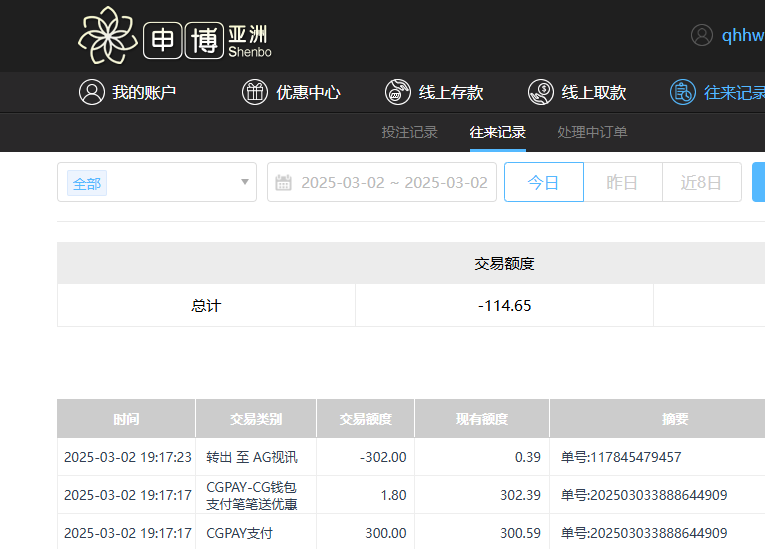Click the 我的账户 person icon
This screenshot has height=549, width=765.
[92, 92]
